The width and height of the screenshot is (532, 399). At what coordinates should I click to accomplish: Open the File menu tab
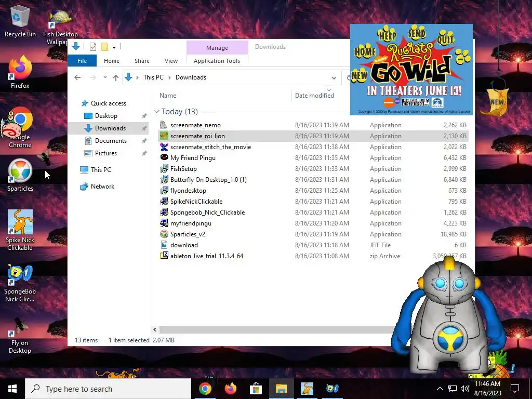[x=82, y=61]
